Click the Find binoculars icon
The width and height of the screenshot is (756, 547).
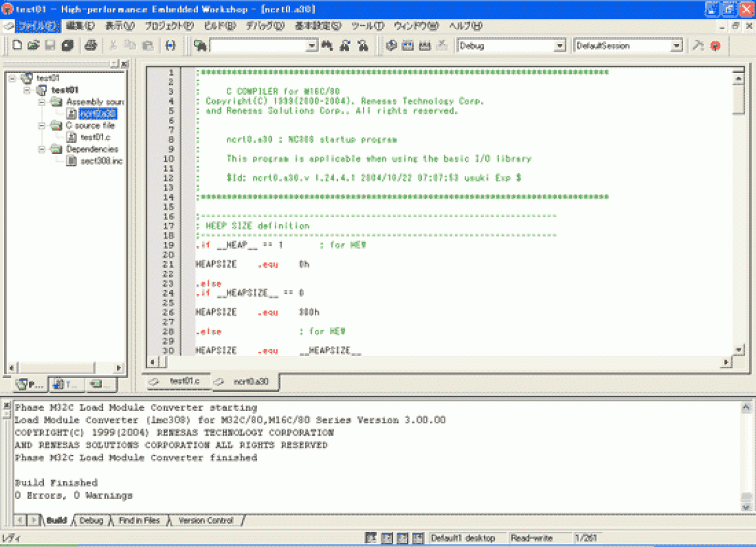pos(328,46)
